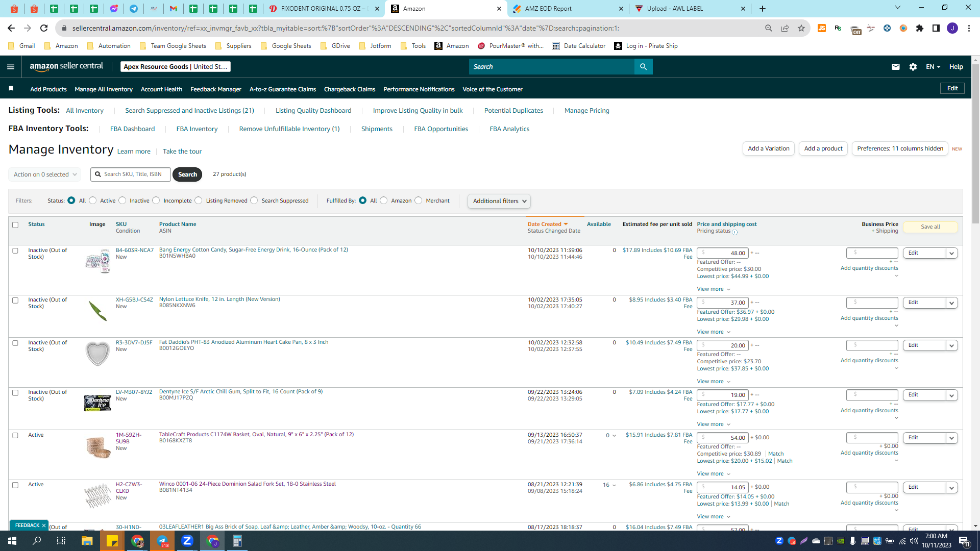
Task: Open Preferences: 11 columns hidden
Action: click(900, 148)
